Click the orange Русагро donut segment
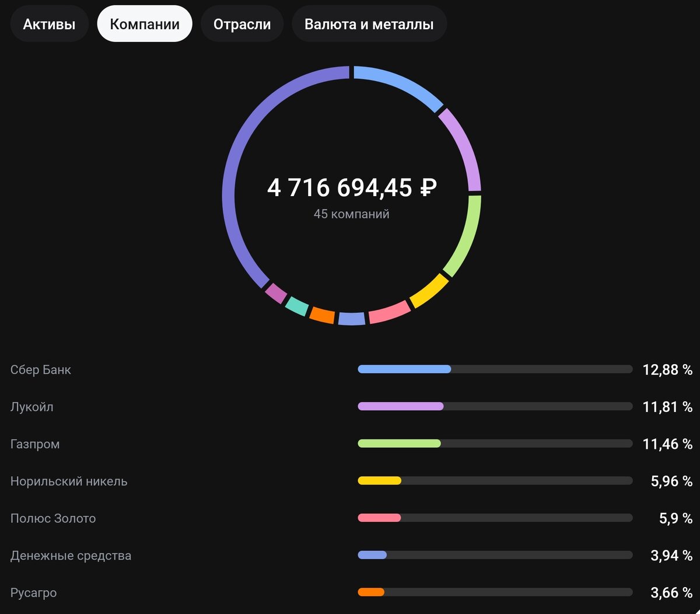This screenshot has height=614, width=700. point(322,315)
